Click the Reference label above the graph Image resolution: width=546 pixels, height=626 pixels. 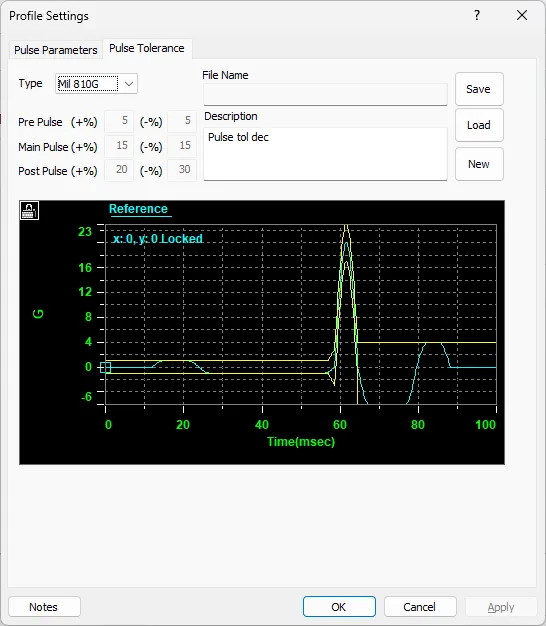click(138, 209)
